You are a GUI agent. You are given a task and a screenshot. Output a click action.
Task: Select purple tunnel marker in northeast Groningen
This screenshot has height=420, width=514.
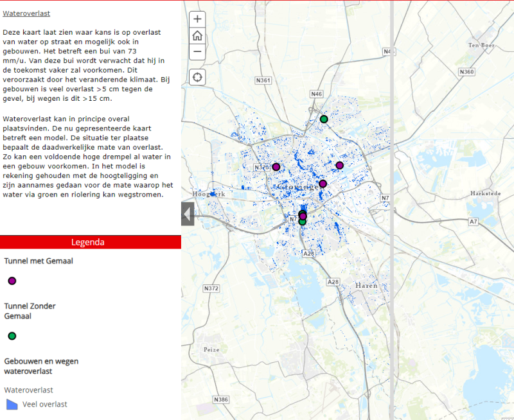click(x=339, y=165)
